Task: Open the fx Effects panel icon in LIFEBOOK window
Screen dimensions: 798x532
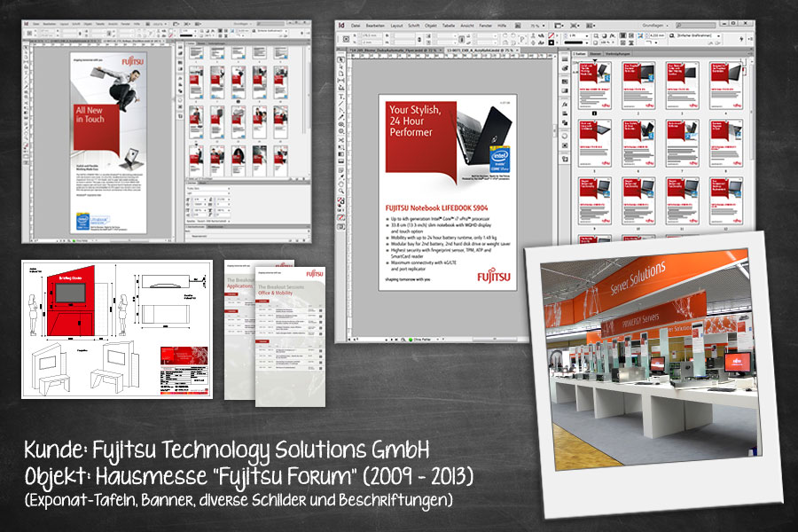Action: pos(565,104)
